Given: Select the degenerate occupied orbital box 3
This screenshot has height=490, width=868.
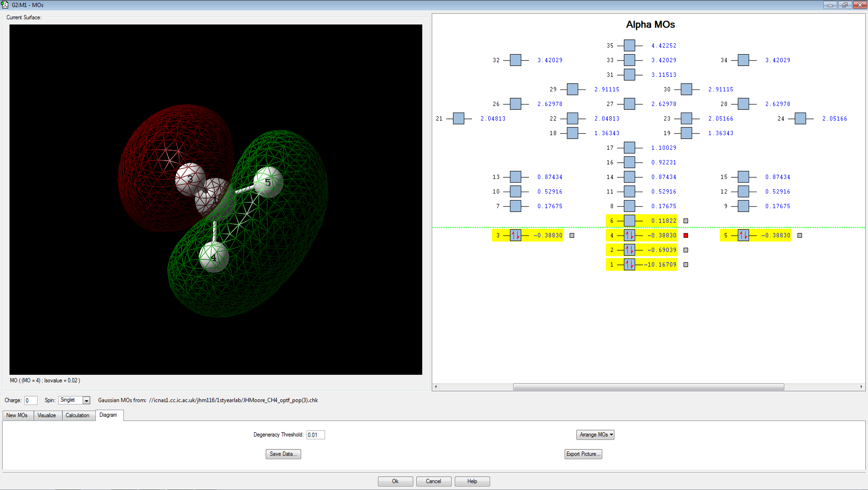Looking at the screenshot, I should point(515,236).
